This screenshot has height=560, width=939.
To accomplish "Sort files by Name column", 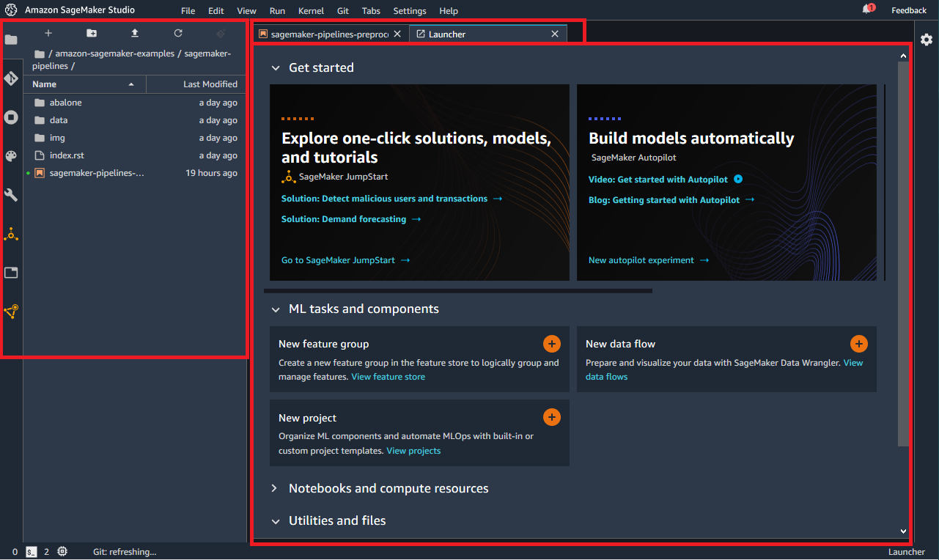I will click(x=84, y=84).
